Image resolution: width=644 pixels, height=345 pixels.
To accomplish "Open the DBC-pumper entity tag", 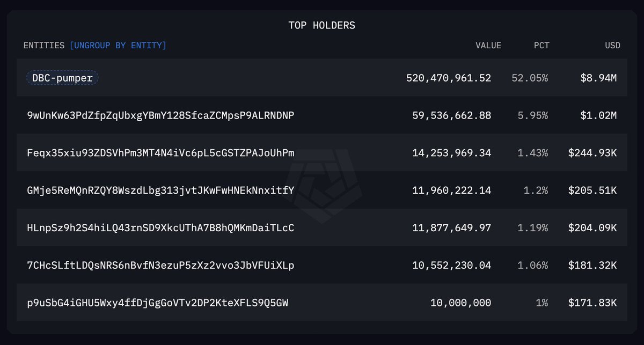I will click(62, 78).
